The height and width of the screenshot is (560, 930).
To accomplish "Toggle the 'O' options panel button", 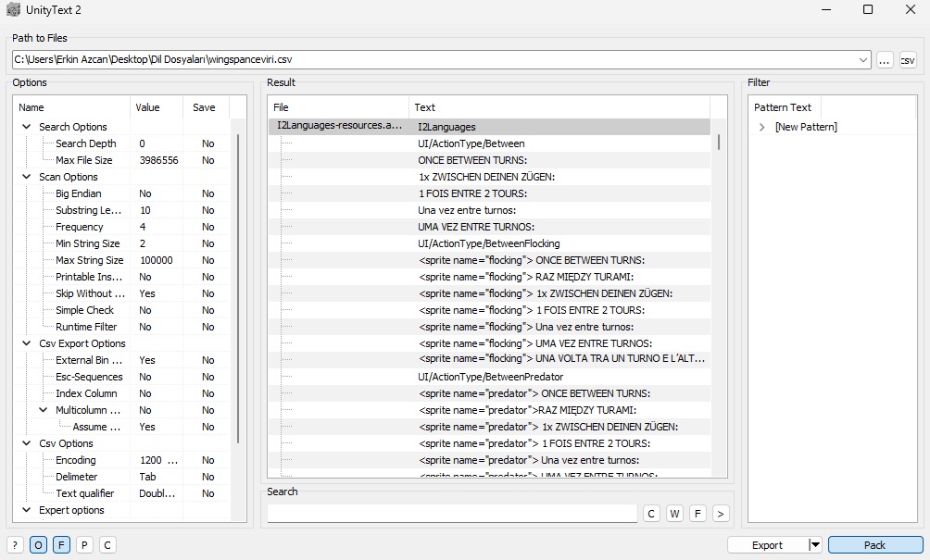I will pyautogui.click(x=38, y=545).
